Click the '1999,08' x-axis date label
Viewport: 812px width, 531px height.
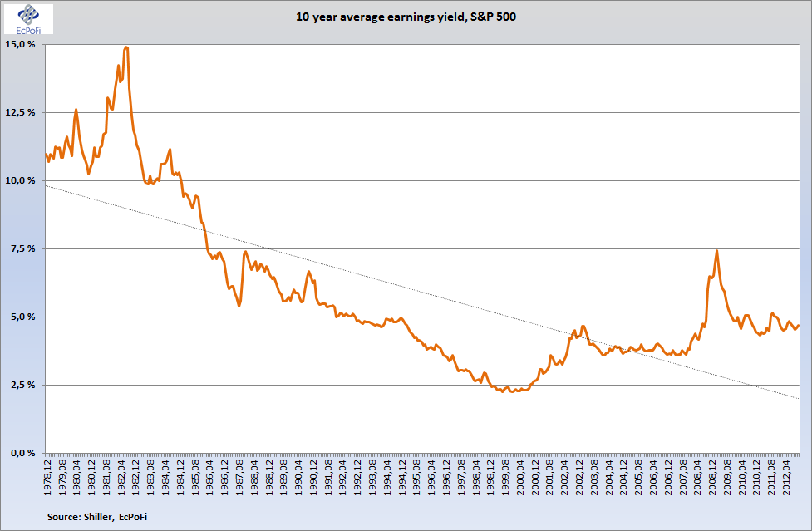505,477
